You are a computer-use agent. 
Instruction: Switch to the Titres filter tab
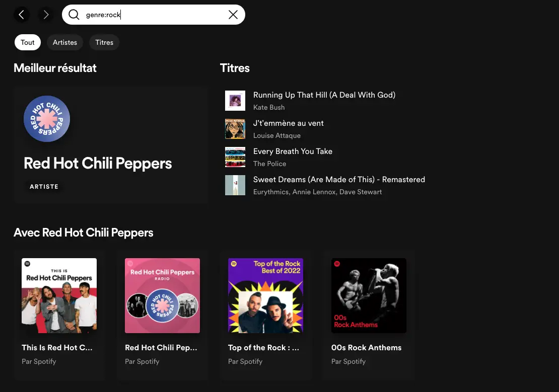(x=104, y=42)
